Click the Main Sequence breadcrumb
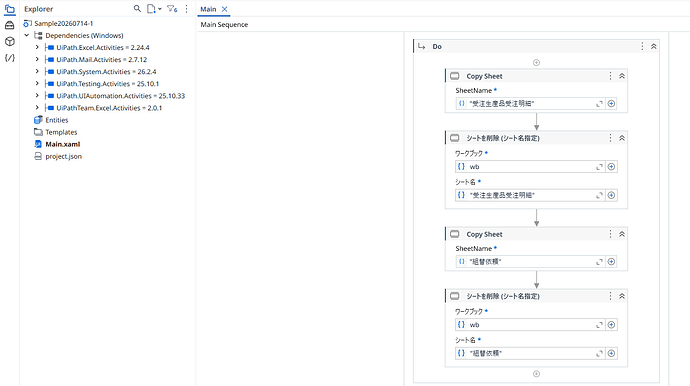690x386 pixels. click(x=224, y=25)
